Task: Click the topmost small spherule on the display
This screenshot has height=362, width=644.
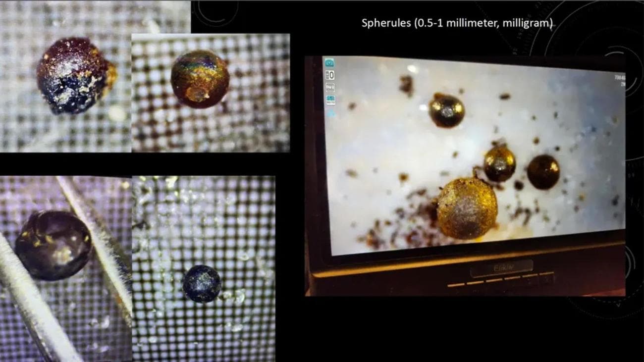Action: pos(446,109)
